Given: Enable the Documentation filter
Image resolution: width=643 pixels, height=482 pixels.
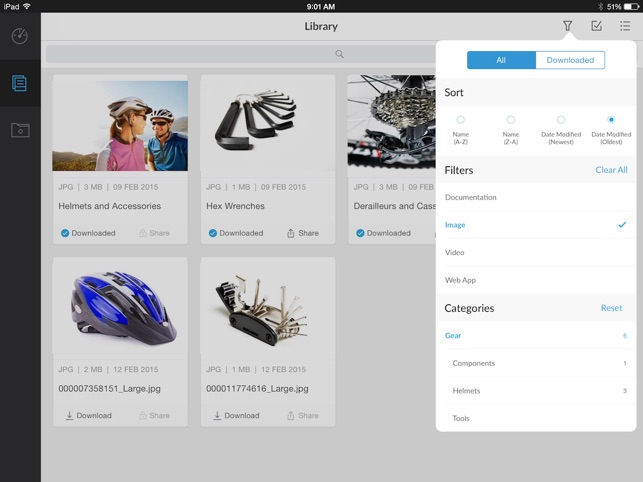Looking at the screenshot, I should pos(536,197).
